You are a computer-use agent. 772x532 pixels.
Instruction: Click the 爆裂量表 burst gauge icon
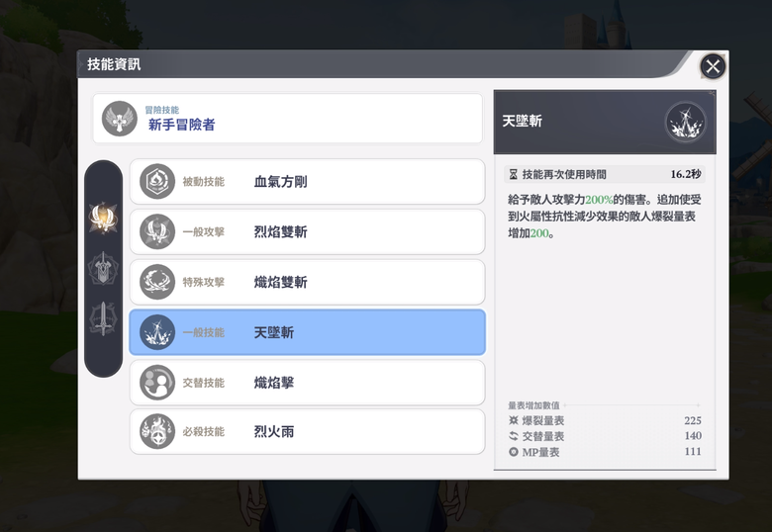click(514, 420)
